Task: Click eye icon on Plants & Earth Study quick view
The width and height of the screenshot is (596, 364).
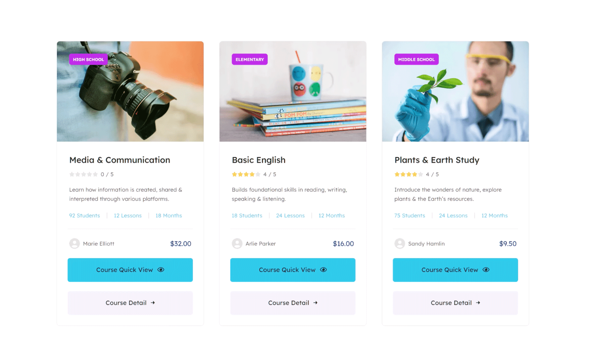Action: [x=486, y=270]
